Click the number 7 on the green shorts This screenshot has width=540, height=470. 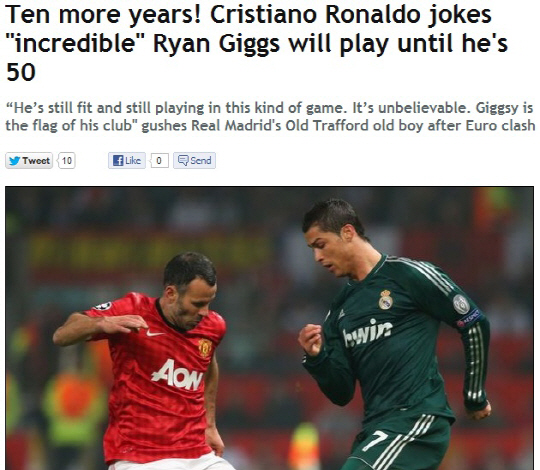pyautogui.click(x=375, y=440)
